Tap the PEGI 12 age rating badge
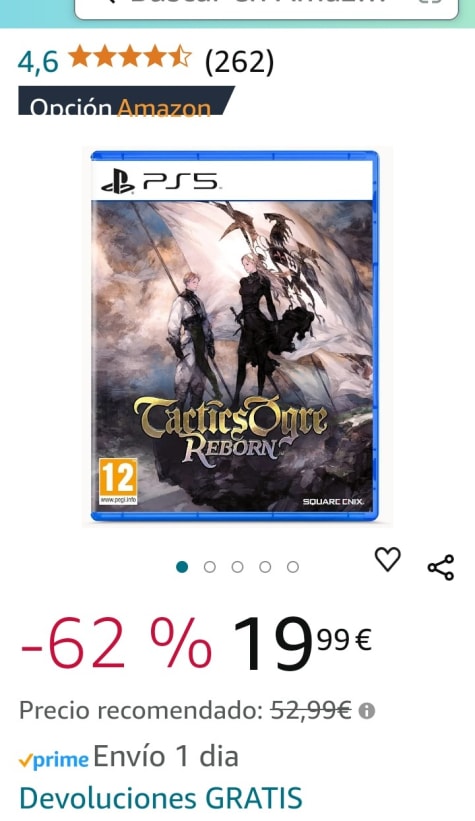The width and height of the screenshot is (475, 821). 118,481
